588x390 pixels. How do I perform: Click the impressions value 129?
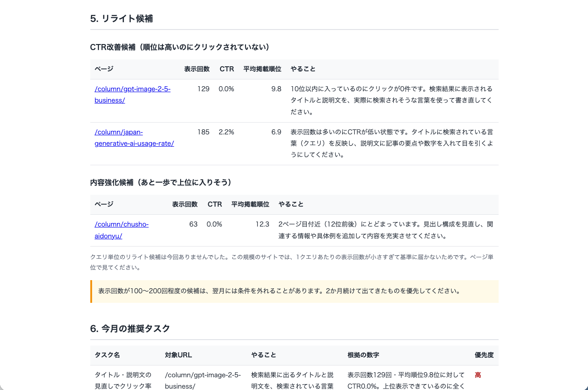click(x=203, y=89)
